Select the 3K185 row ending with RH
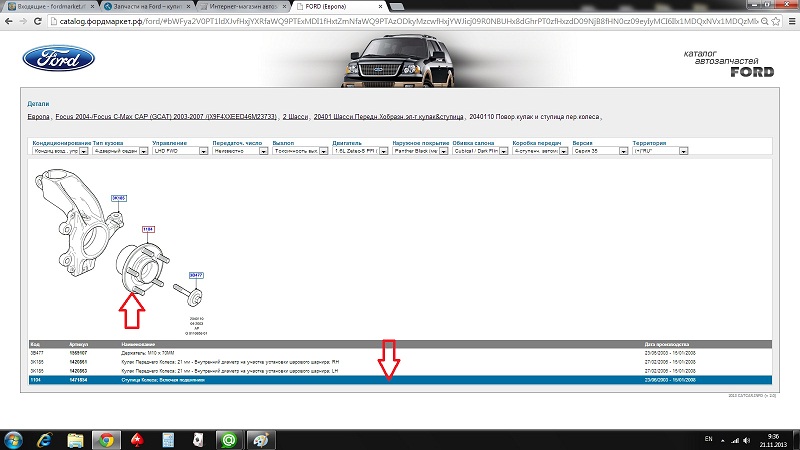Image resolution: width=800 pixels, height=450 pixels. click(401, 362)
